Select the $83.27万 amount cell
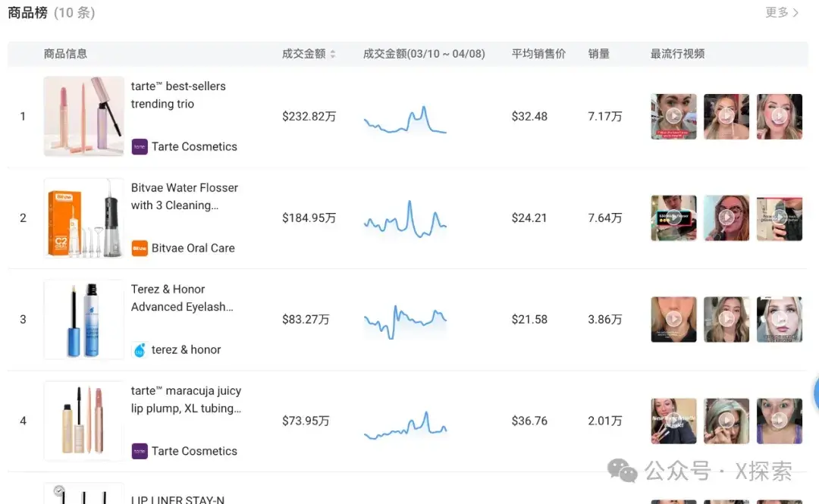The height and width of the screenshot is (504, 819). pyautogui.click(x=306, y=319)
